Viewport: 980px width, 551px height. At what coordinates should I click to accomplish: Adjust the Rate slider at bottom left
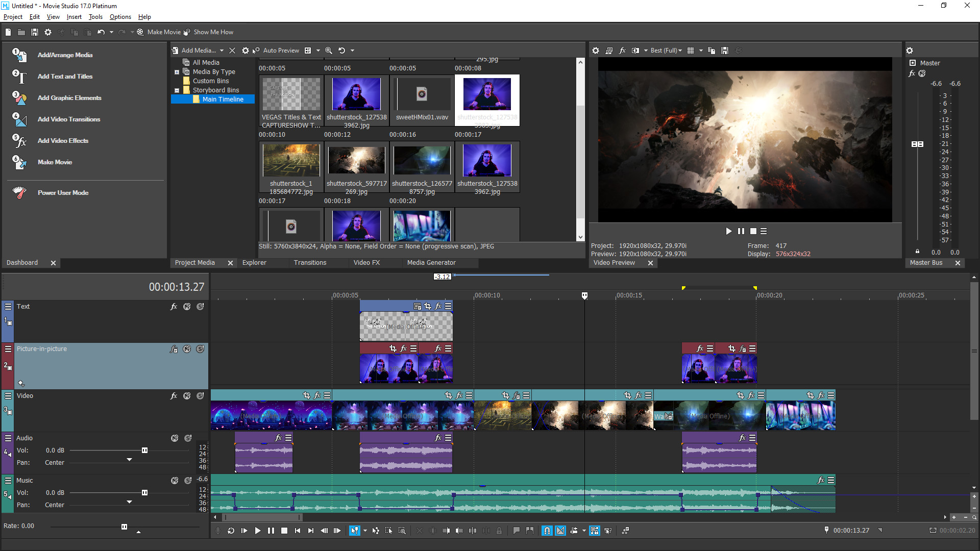click(124, 527)
